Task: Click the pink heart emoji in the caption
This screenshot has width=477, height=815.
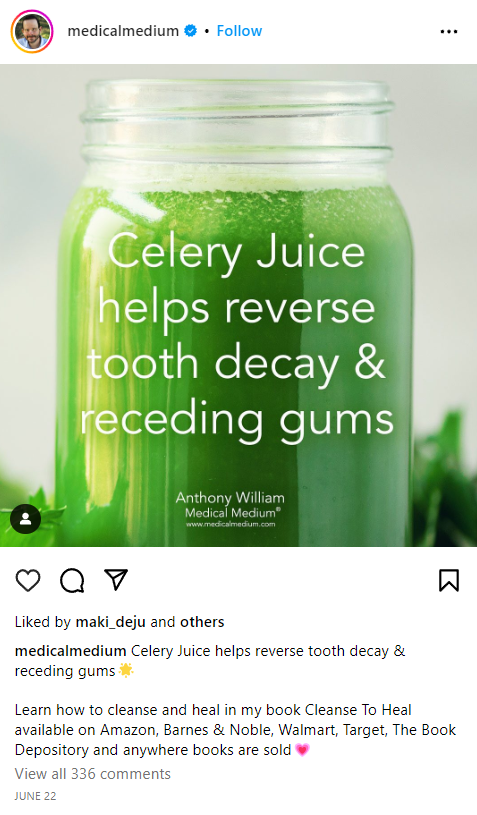Action: click(x=302, y=750)
